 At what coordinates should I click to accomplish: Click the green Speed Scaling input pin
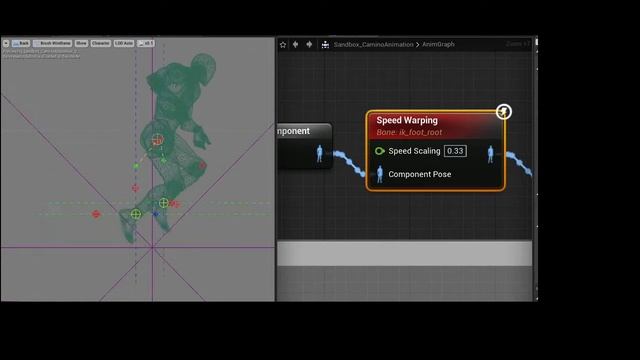tap(380, 151)
